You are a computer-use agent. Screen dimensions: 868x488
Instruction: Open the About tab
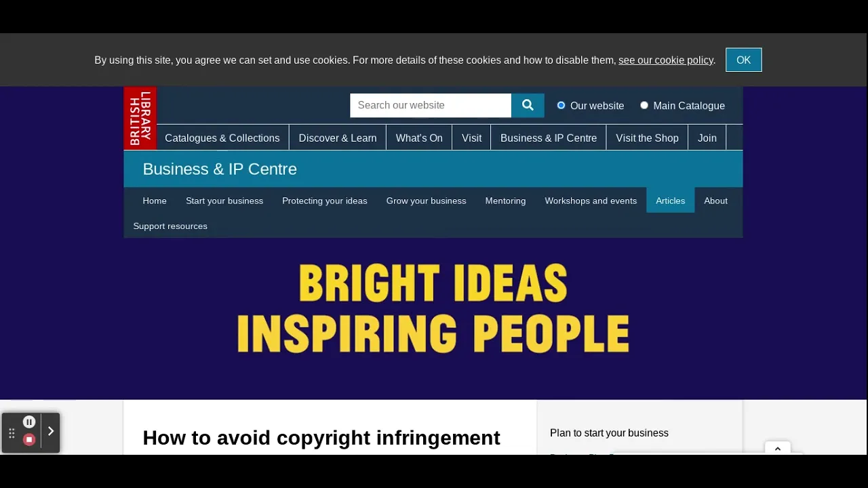(715, 201)
